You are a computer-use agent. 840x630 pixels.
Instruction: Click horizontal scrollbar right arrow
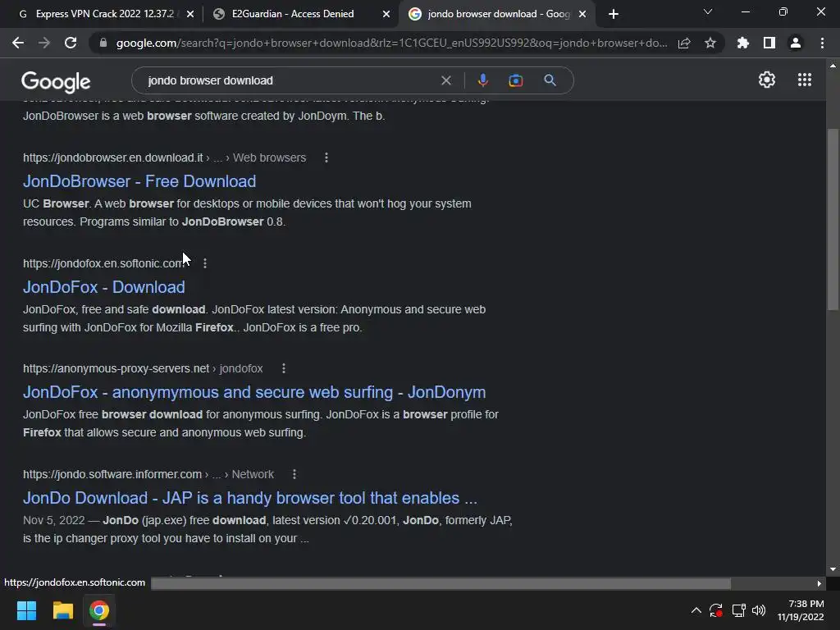(x=819, y=583)
